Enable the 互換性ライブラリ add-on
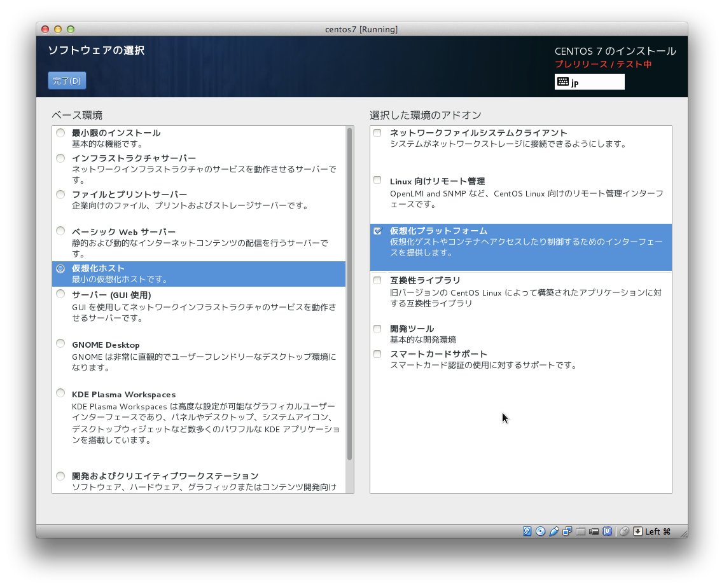724x588 pixels. click(377, 280)
